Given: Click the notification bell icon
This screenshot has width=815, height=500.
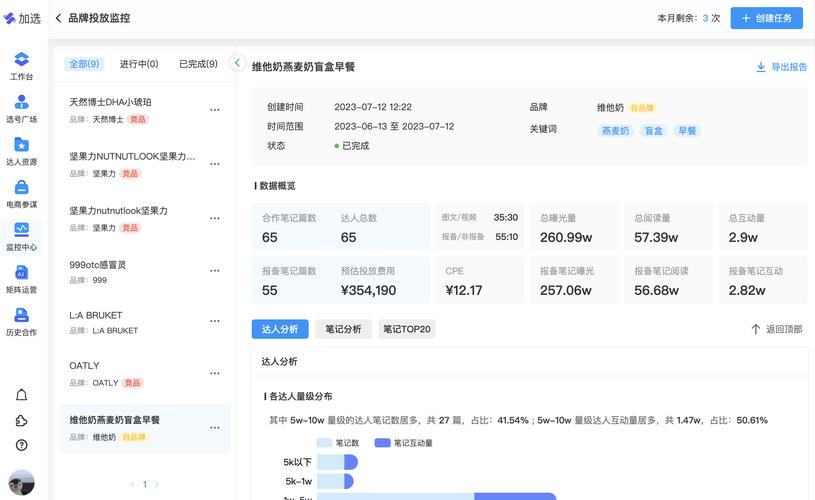Looking at the screenshot, I should 22,395.
